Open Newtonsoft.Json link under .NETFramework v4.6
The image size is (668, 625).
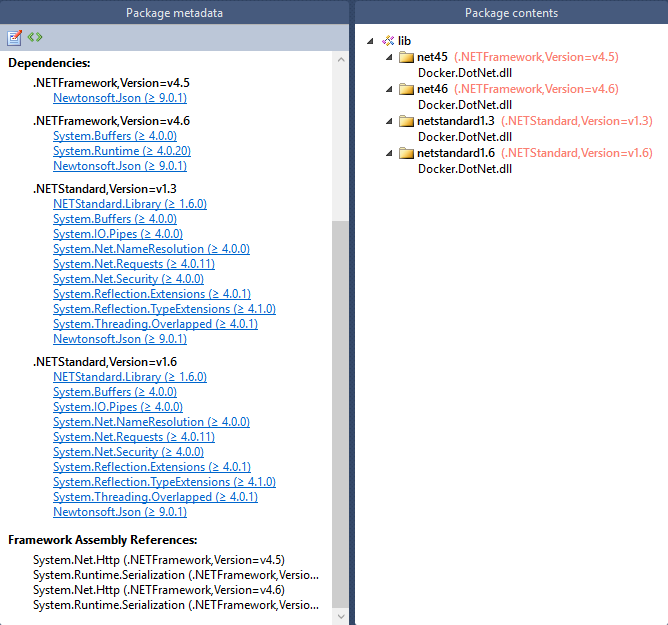click(x=120, y=166)
